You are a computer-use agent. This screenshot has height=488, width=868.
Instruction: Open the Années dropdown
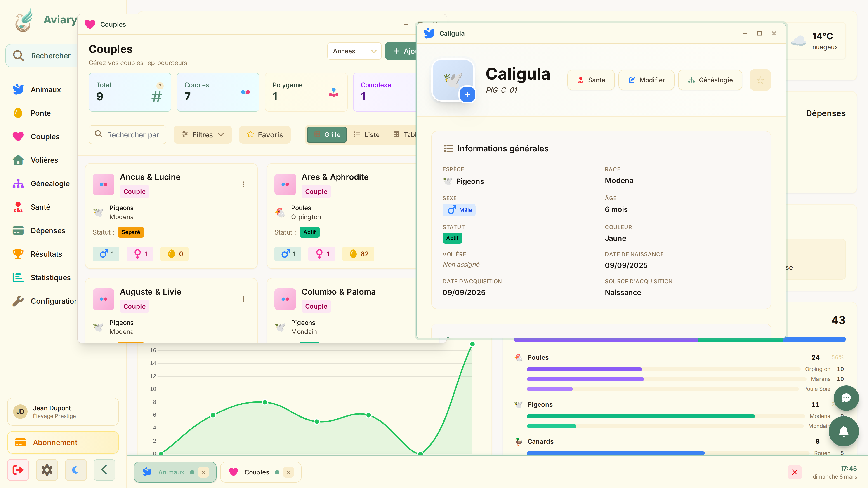pos(354,51)
